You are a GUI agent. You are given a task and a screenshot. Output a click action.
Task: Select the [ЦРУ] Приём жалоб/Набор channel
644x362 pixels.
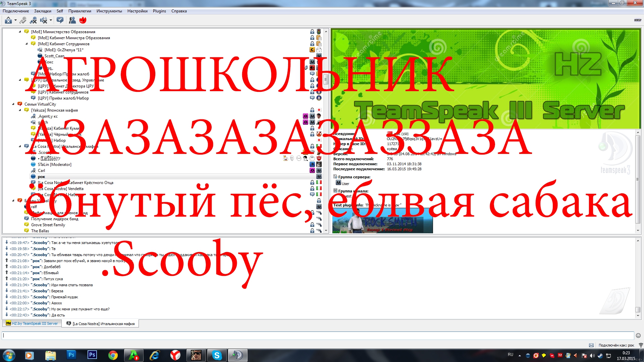[63, 98]
